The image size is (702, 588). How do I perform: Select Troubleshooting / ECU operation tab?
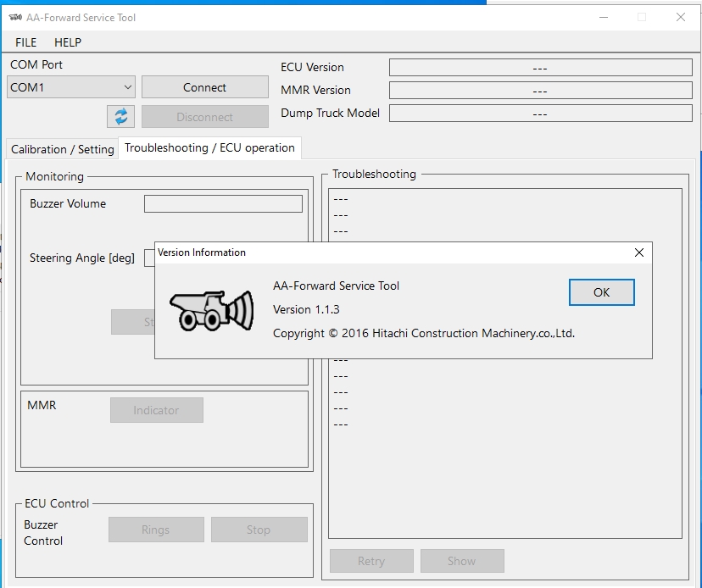pyautogui.click(x=209, y=147)
